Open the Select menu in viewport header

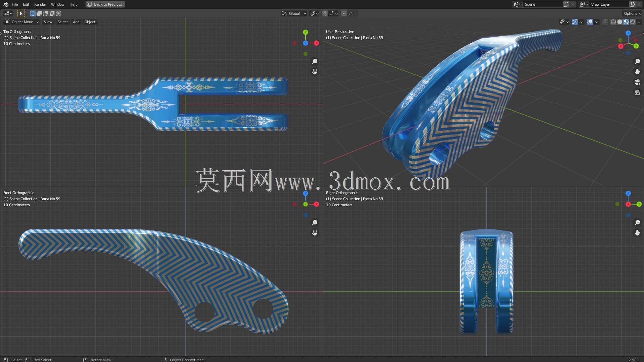[63, 22]
